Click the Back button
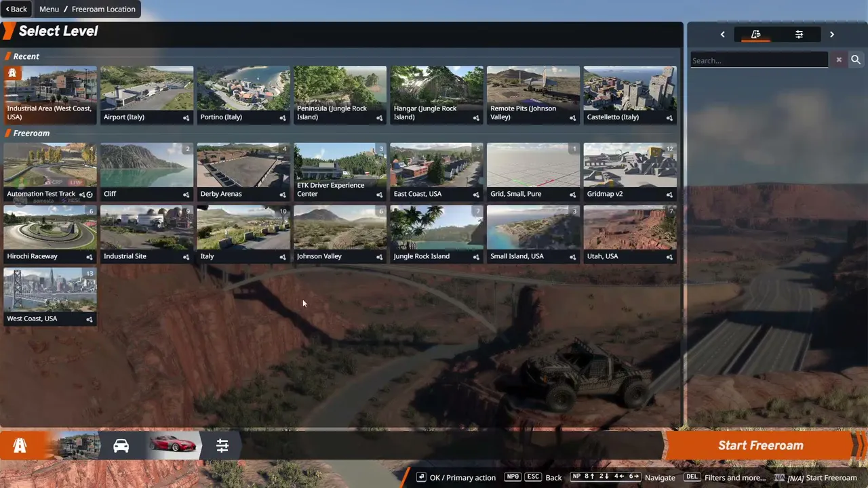Image resolution: width=868 pixels, height=488 pixels. pos(16,9)
